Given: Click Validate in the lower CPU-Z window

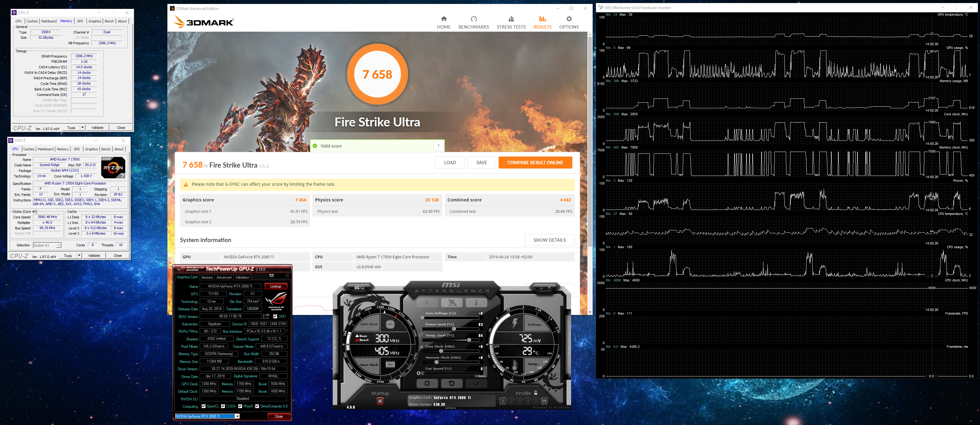Looking at the screenshot, I should 94,256.
